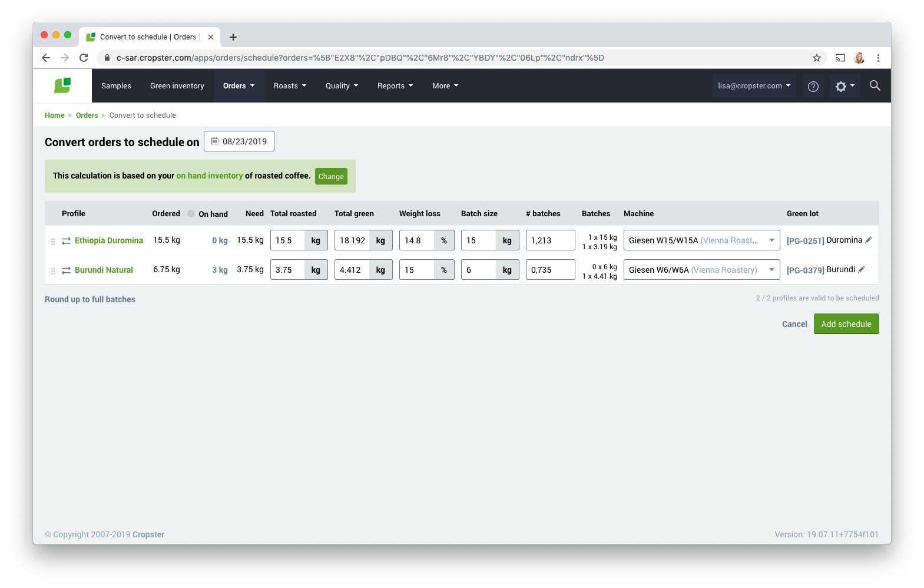
Task: Grab the drag handle of Burundi Natural row
Action: 53,270
